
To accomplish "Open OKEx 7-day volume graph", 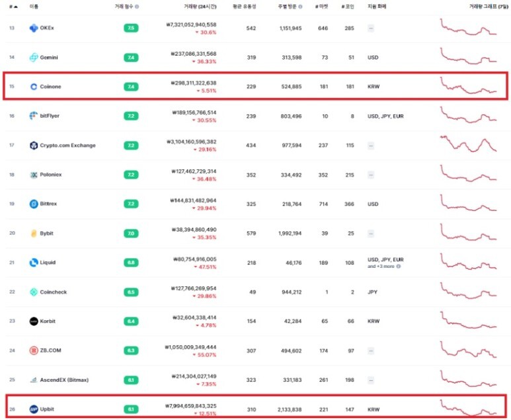I will (x=468, y=26).
